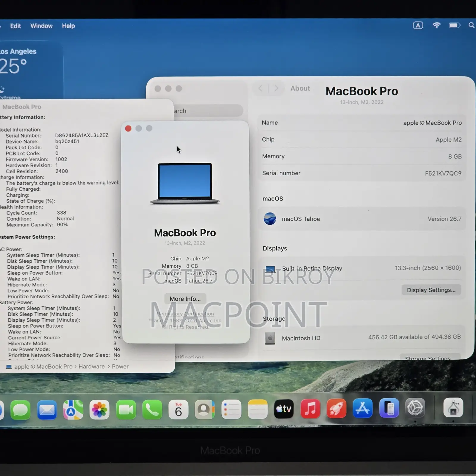Go forward in System Settings
Screen dimensions: 476x476
pyautogui.click(x=276, y=88)
